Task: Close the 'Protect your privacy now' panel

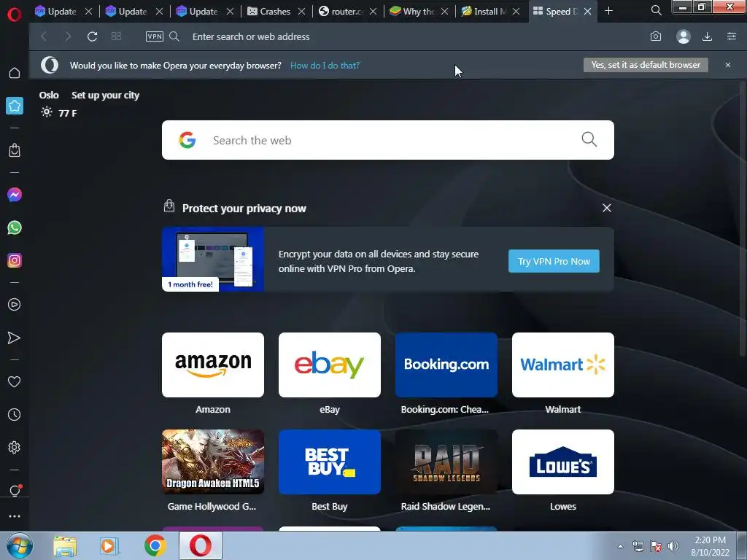Action: 606,208
